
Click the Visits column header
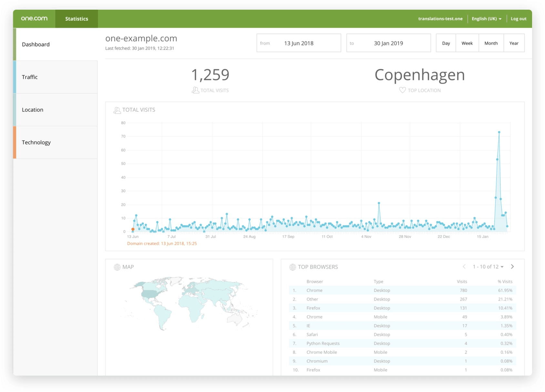point(462,282)
